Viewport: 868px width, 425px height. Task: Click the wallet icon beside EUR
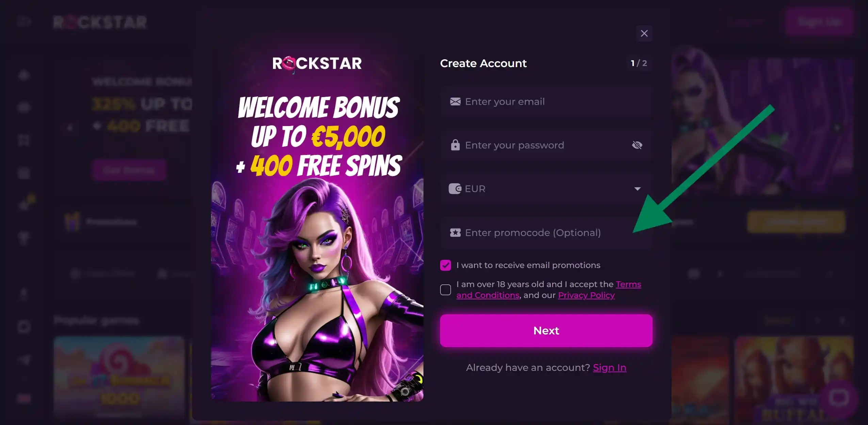(x=455, y=189)
